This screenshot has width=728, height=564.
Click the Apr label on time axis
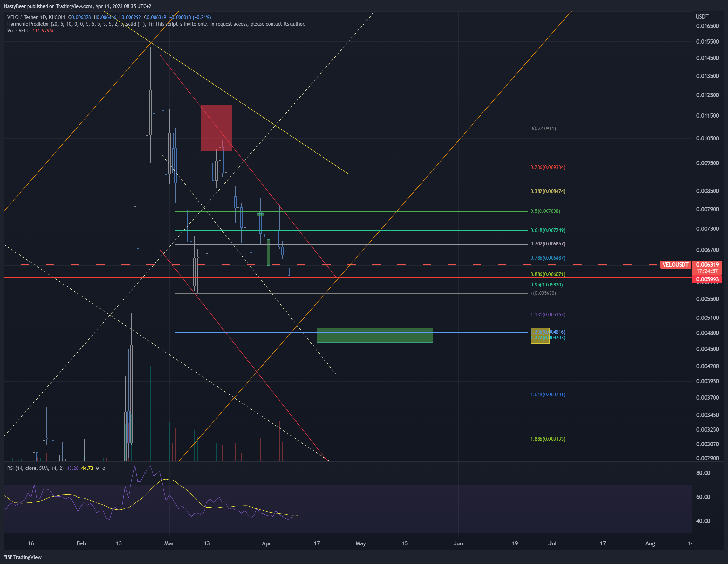click(266, 543)
